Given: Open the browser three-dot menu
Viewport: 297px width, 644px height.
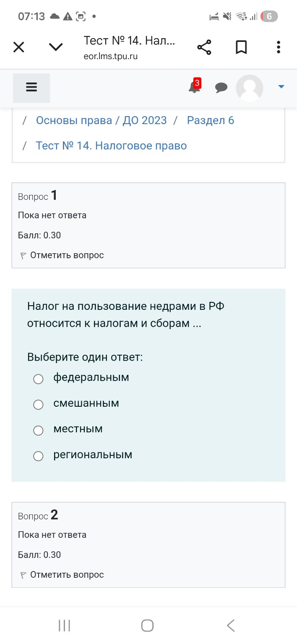Looking at the screenshot, I should click(278, 47).
